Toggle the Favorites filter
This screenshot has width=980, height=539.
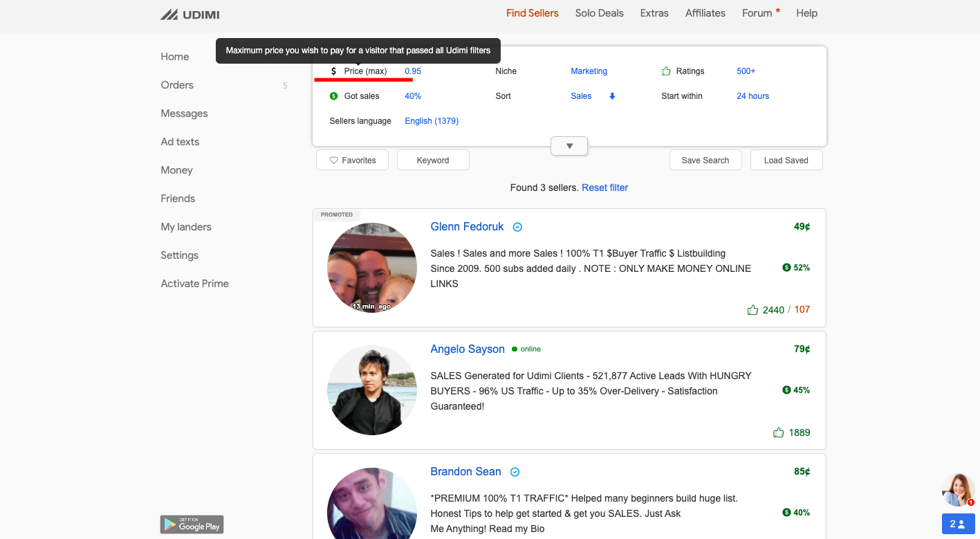[352, 160]
